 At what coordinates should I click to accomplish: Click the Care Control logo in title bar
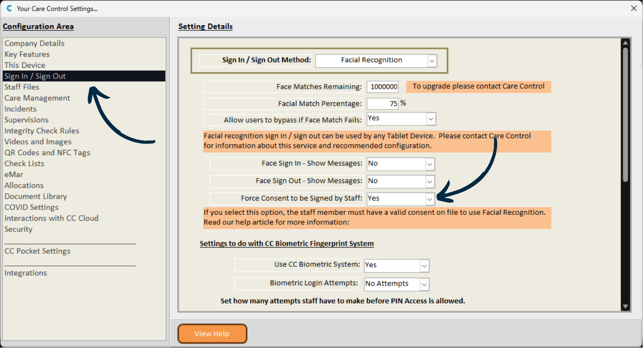coord(9,8)
